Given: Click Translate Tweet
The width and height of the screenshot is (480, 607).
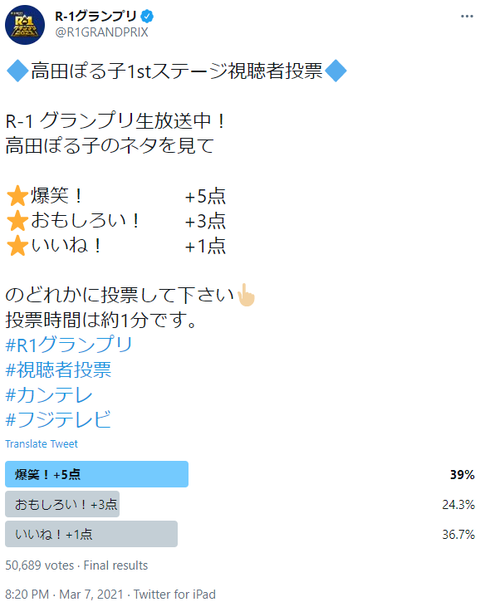Looking at the screenshot, I should click(x=41, y=444).
